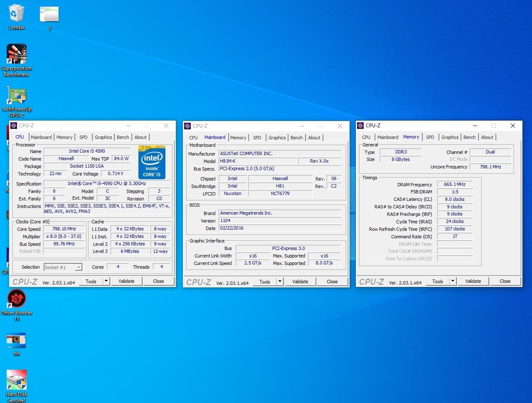Screen dimensions: 532x403
Task: Click Validate button in middle CPU-Z window
Action: click(300, 282)
